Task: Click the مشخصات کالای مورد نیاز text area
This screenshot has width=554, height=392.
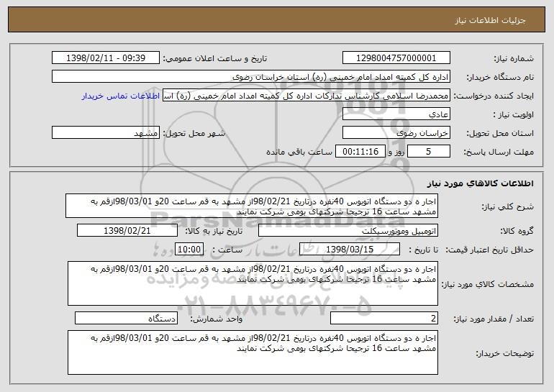Action: click(x=253, y=283)
